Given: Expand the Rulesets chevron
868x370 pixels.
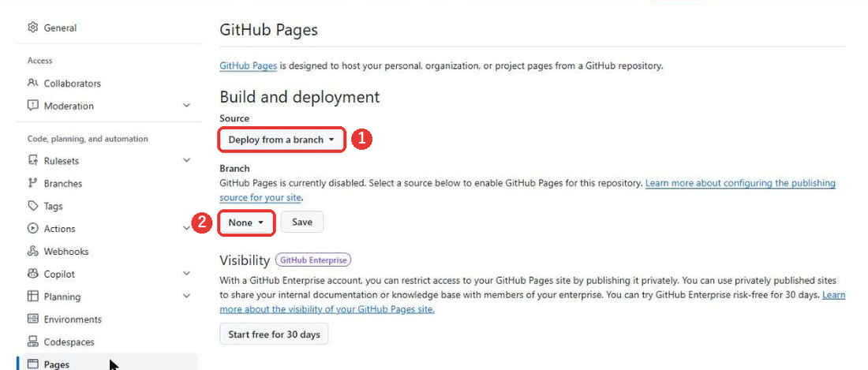Looking at the screenshot, I should (x=186, y=160).
